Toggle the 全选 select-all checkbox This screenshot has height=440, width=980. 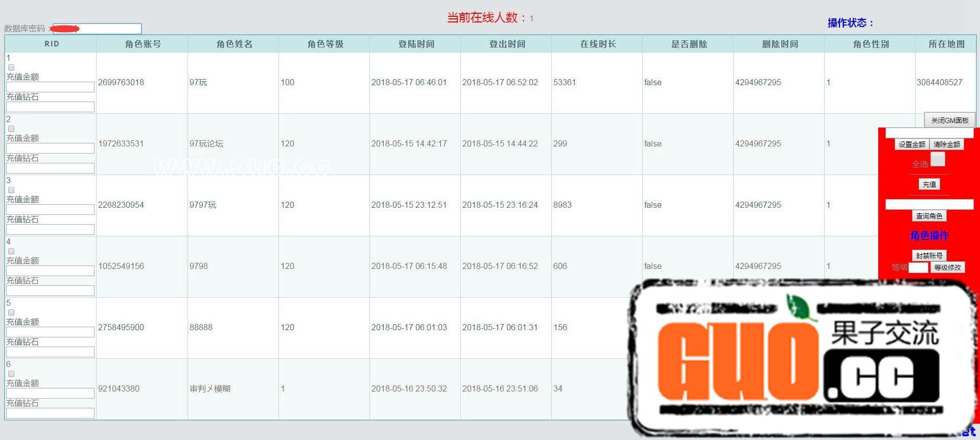click(x=938, y=160)
